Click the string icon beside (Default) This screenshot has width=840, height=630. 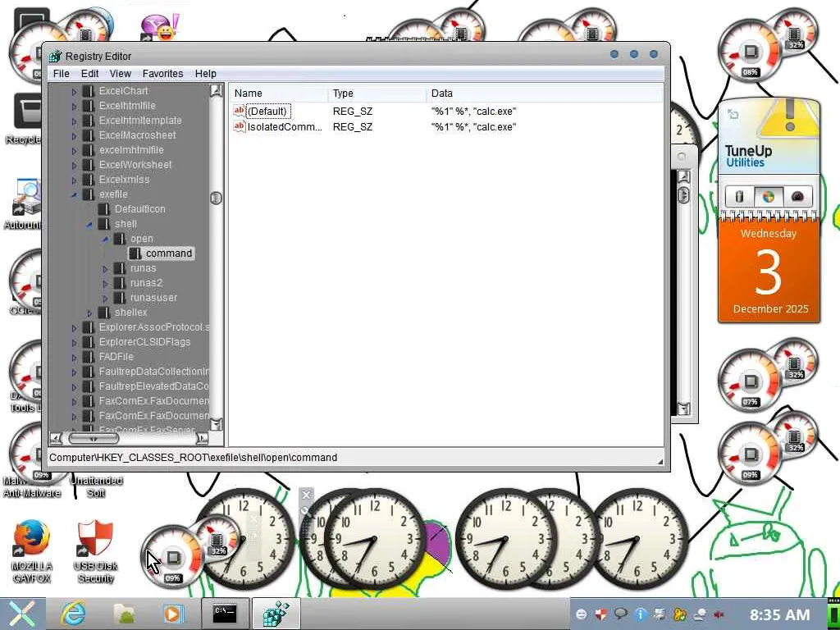[x=239, y=111]
